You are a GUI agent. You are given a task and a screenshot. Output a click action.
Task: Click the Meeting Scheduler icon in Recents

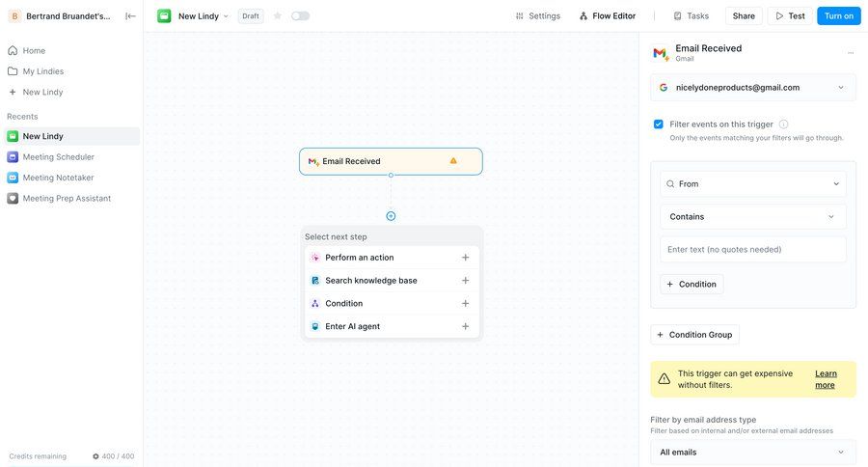[13, 156]
